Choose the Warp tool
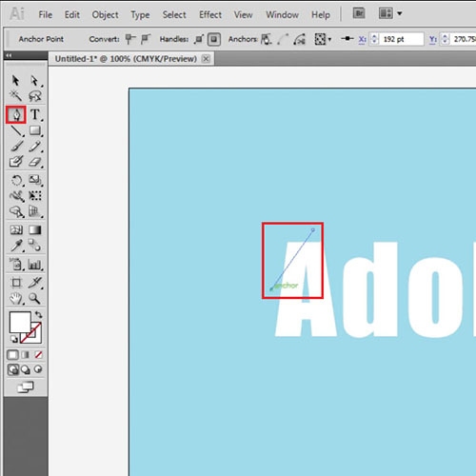Viewport: 476px width, 476px height. [x=16, y=196]
